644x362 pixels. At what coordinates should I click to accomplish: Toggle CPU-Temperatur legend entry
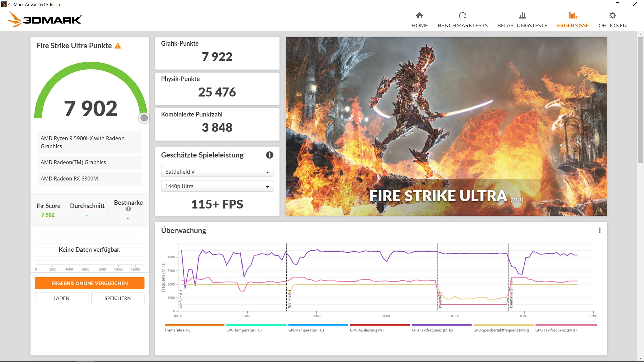(x=244, y=330)
